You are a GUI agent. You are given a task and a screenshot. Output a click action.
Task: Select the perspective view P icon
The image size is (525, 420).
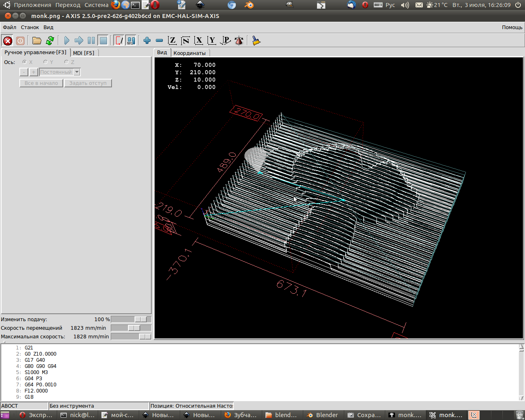[225, 41]
